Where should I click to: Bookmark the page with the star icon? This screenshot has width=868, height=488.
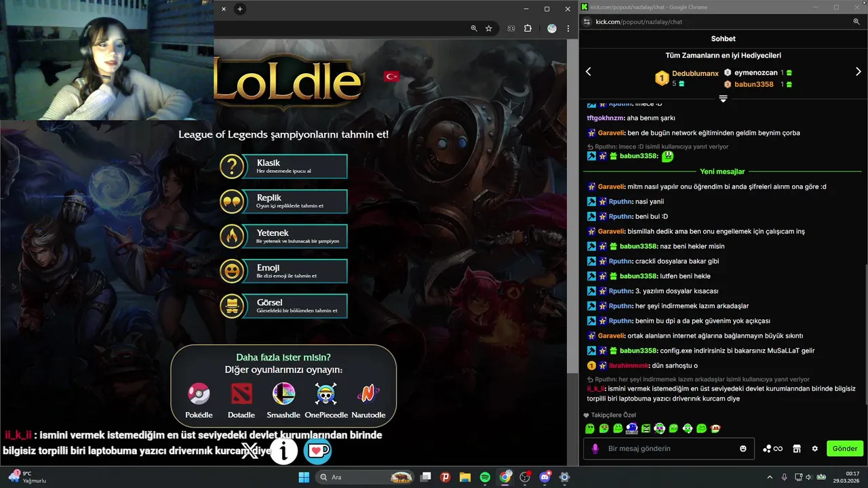pyautogui.click(x=488, y=28)
